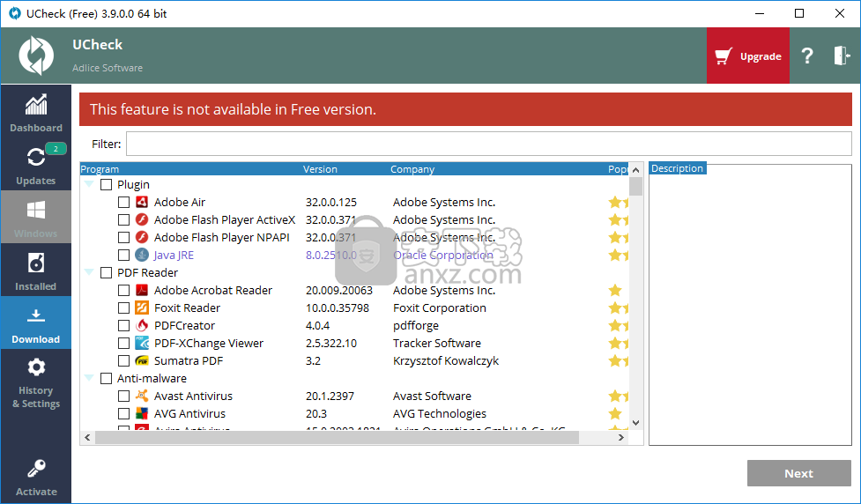Click the Adobe Flash Player NPAPI checkbox
Screen dimensions: 861x504
tap(123, 237)
